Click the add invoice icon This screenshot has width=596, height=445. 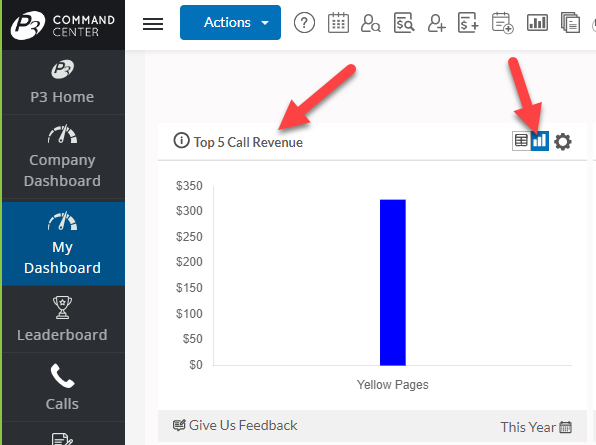468,23
